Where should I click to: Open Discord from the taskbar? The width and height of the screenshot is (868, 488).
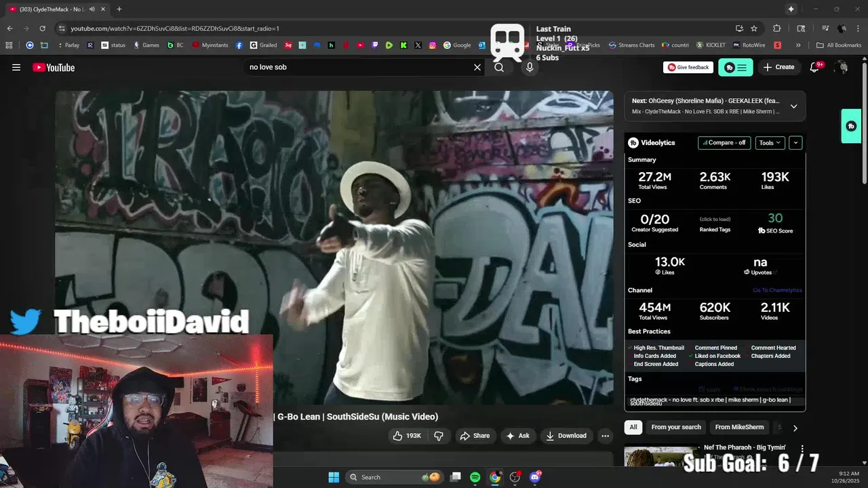535,477
